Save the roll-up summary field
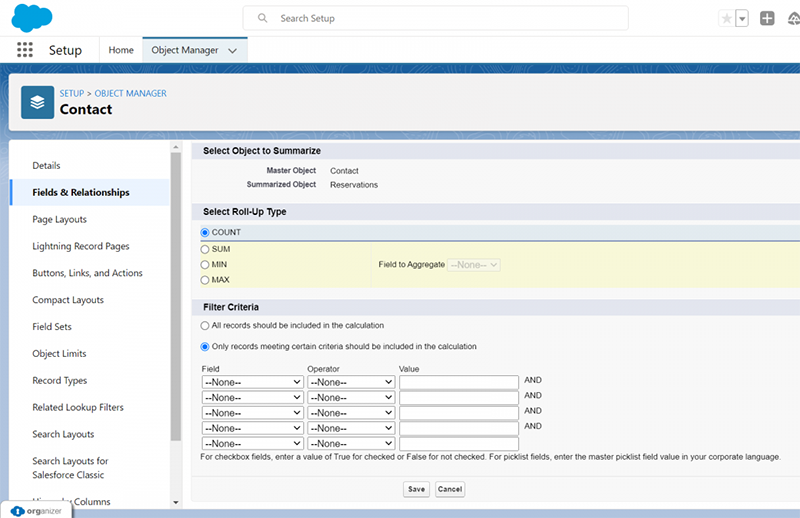The image size is (800, 518). [x=416, y=489]
